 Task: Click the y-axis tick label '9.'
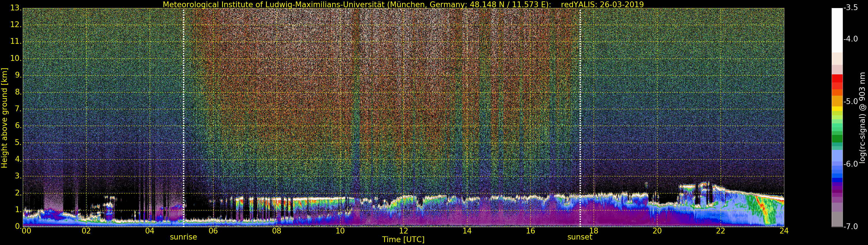(x=18, y=75)
